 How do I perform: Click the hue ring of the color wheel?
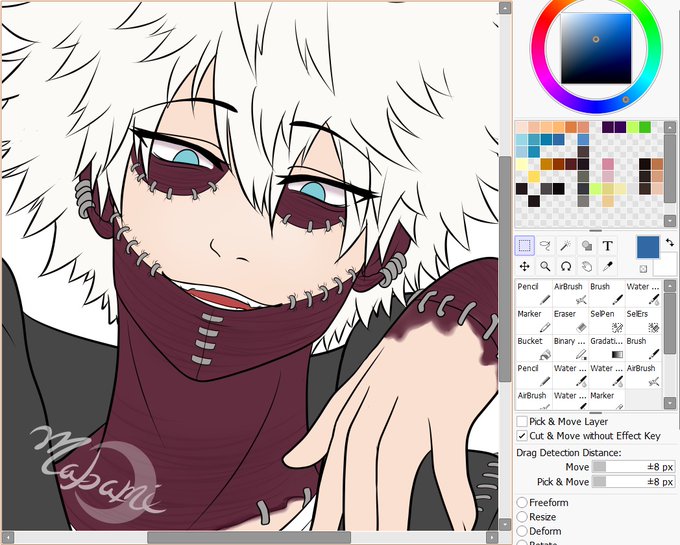(625, 100)
